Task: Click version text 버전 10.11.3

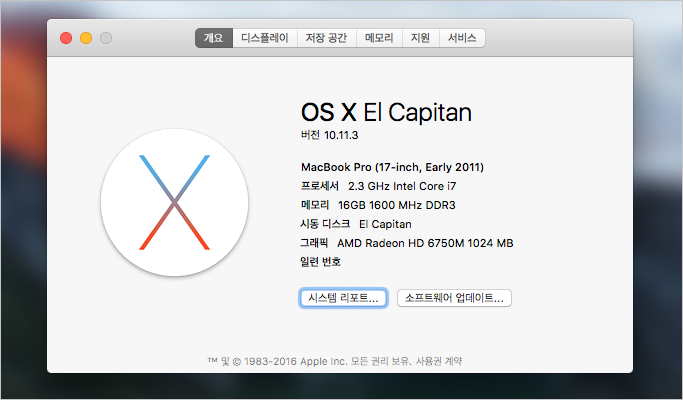Action: click(x=329, y=135)
